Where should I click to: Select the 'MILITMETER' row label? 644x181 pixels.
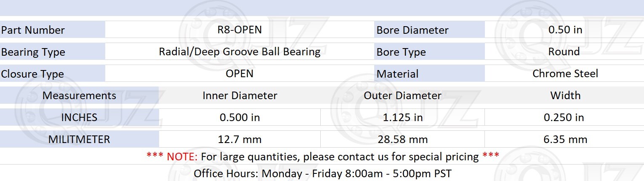click(x=79, y=139)
